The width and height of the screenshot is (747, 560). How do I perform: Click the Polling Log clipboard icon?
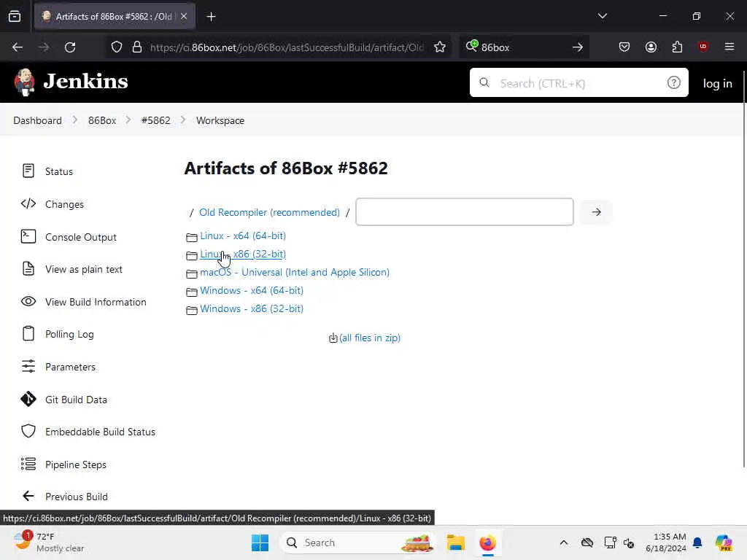28,334
